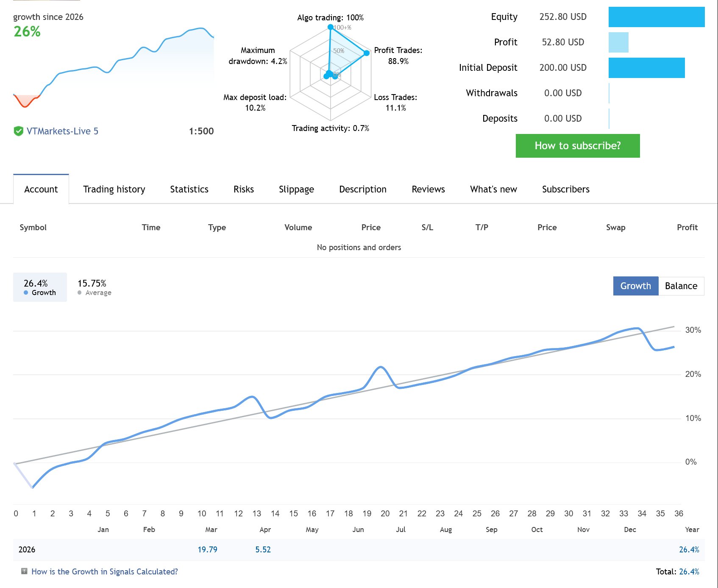Open the Subscribers tab
718x588 pixels.
point(565,189)
